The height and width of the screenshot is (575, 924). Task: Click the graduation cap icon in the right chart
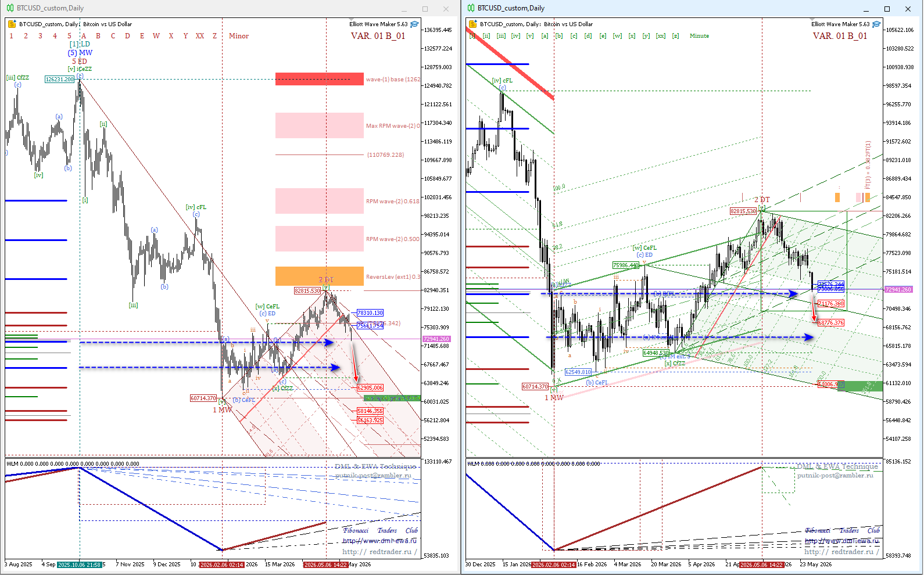coord(876,24)
